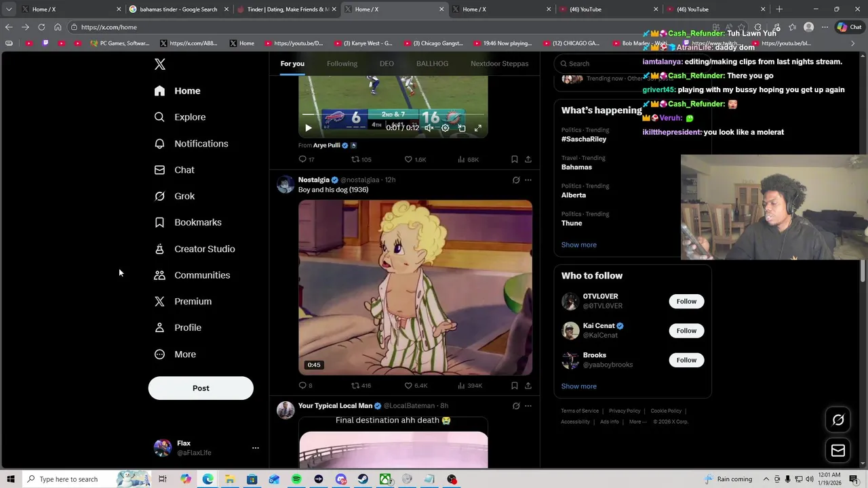Screen dimensions: 868x488
Task: Mute the football video sound
Action: click(429, 128)
